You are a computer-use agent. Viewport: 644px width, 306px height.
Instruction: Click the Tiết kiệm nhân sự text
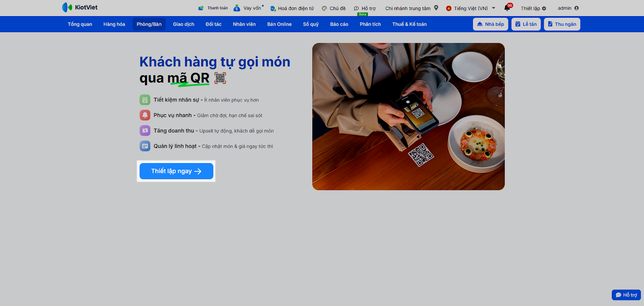pos(176,100)
